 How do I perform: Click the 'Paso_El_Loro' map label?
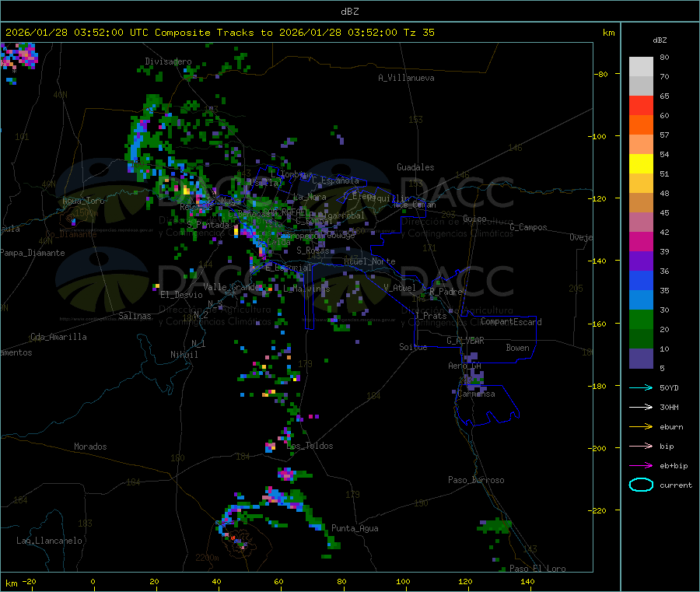(x=537, y=569)
